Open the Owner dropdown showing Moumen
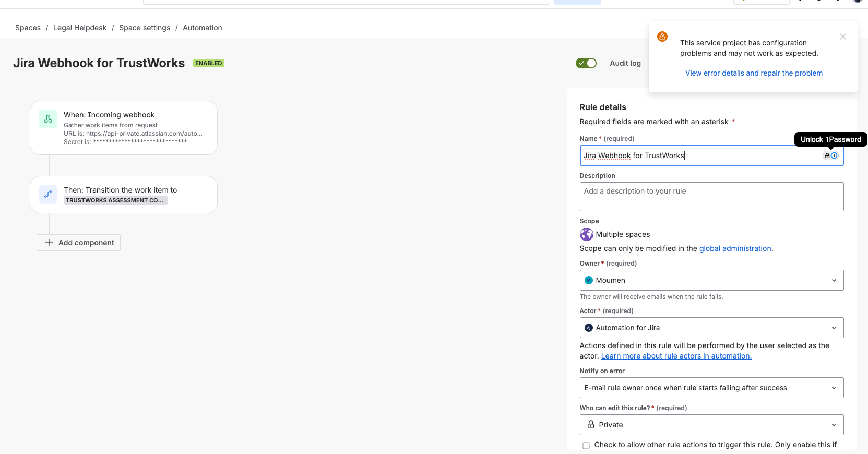 [x=711, y=280]
